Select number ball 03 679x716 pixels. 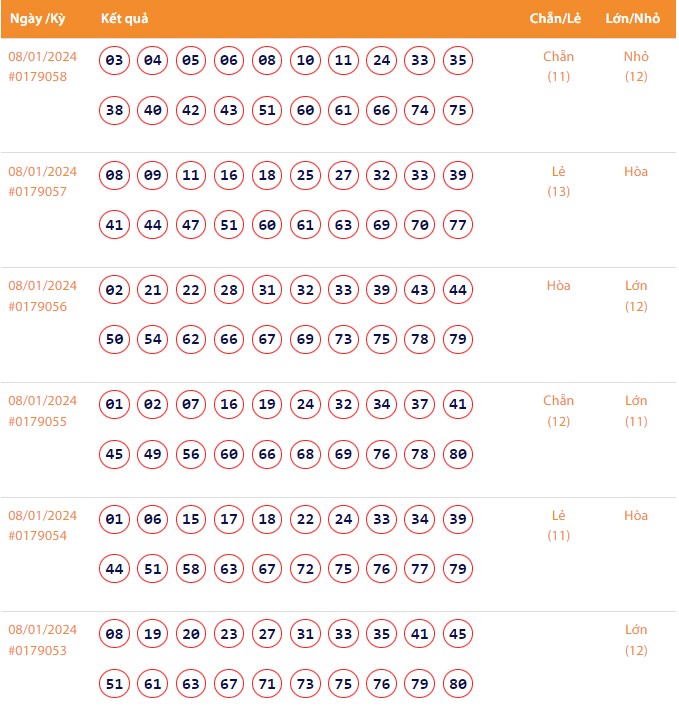(x=115, y=61)
